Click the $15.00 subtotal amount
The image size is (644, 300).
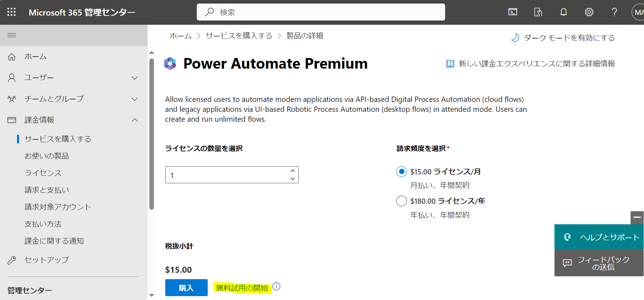pos(178,270)
